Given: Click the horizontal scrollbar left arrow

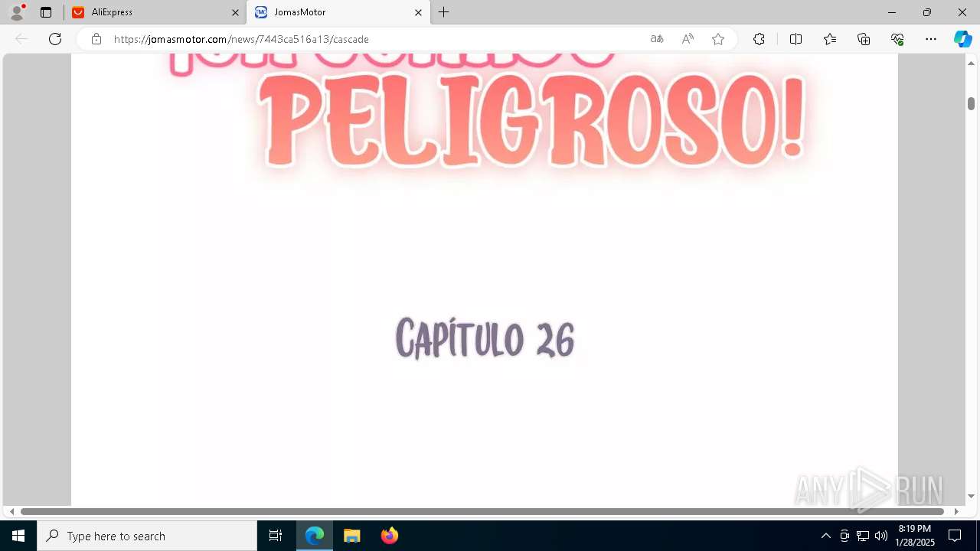Looking at the screenshot, I should click(x=11, y=511).
